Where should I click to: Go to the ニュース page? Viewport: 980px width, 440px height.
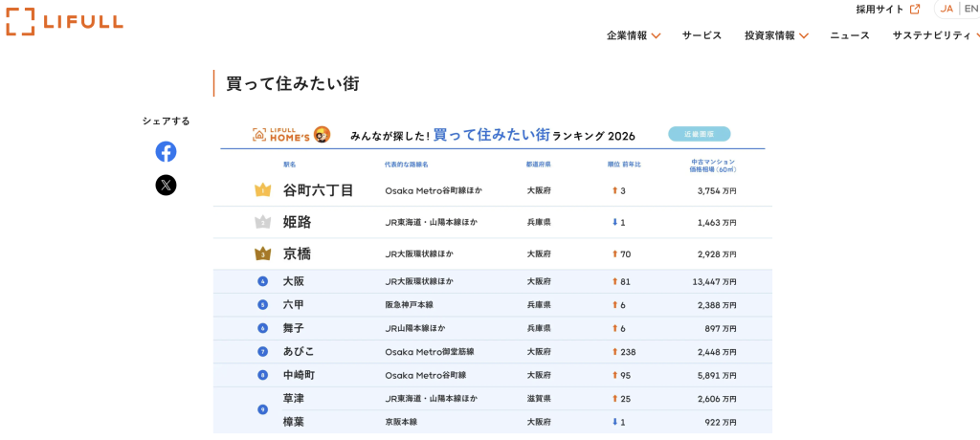(x=849, y=35)
